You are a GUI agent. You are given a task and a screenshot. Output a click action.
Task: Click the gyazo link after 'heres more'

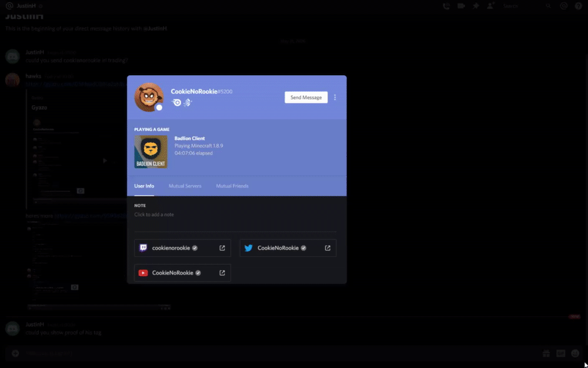point(91,216)
